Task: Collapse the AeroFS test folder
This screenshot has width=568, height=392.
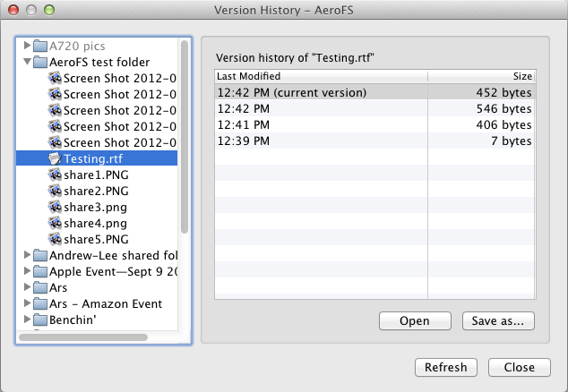Action: [27, 62]
